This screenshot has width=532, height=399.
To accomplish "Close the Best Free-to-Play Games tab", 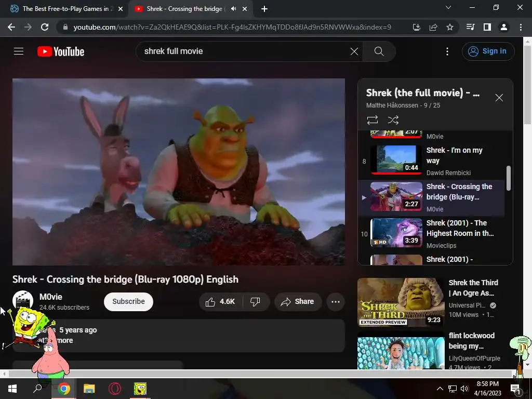I will [x=121, y=9].
